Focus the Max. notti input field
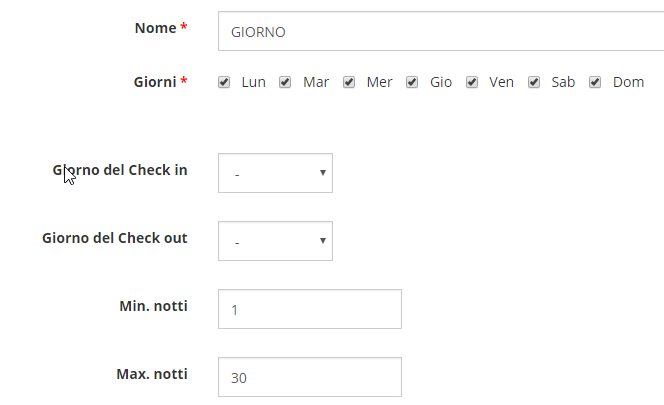This screenshot has width=664, height=405. tap(309, 377)
